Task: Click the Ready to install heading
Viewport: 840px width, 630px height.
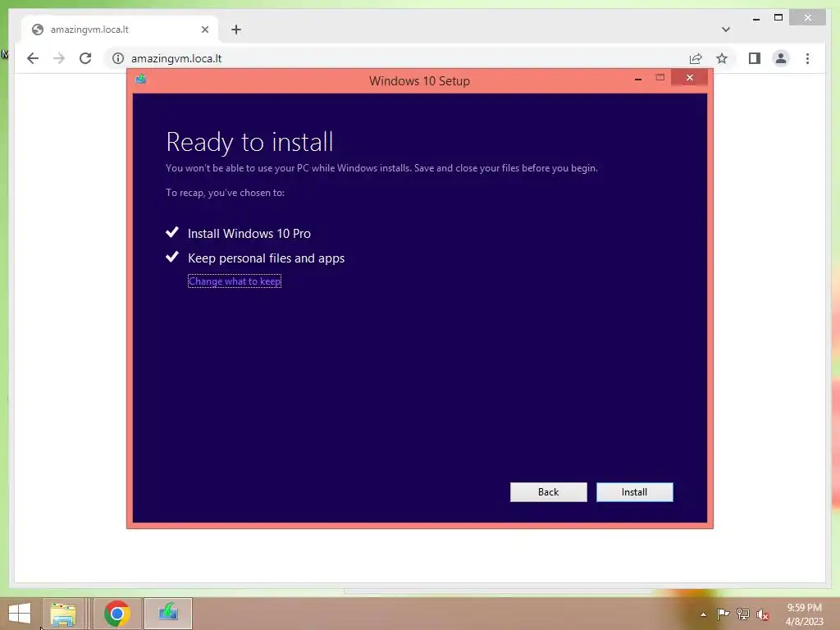Action: [x=249, y=142]
